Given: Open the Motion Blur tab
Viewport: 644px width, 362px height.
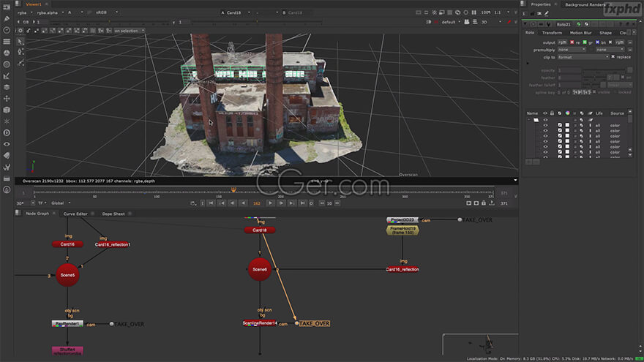Looking at the screenshot, I should tap(580, 33).
